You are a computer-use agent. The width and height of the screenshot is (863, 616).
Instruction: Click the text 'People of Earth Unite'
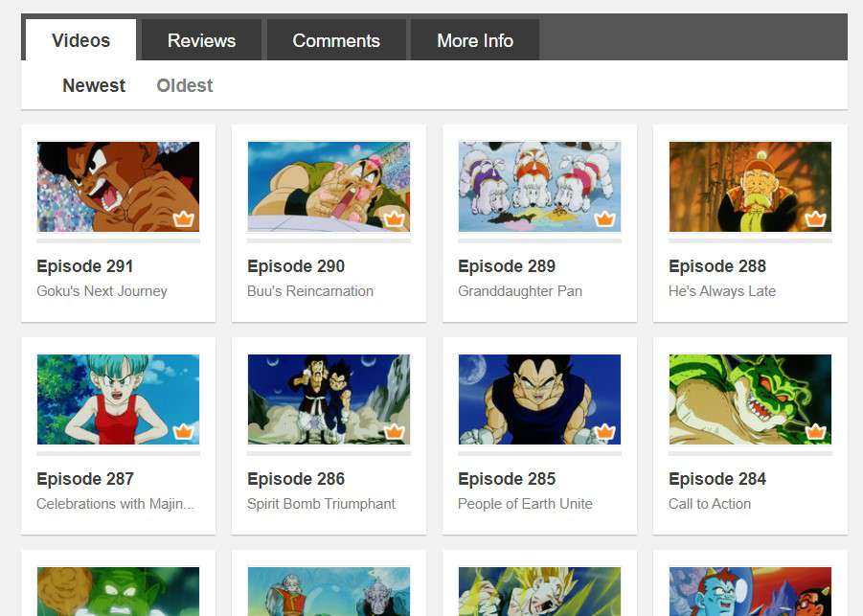526,504
